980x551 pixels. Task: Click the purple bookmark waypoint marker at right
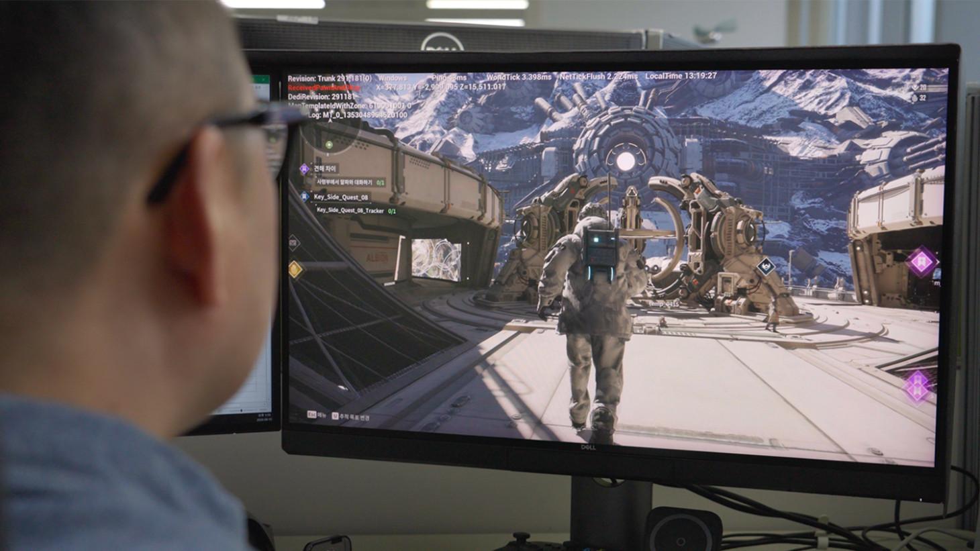click(x=922, y=260)
